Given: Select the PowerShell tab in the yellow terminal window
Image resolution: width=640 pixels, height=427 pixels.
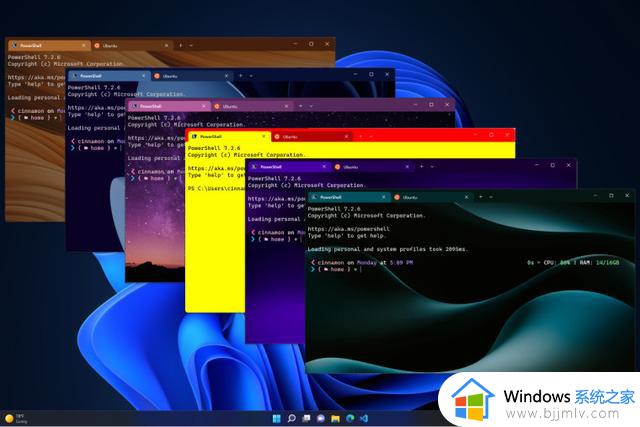Looking at the screenshot, I should coord(229,136).
